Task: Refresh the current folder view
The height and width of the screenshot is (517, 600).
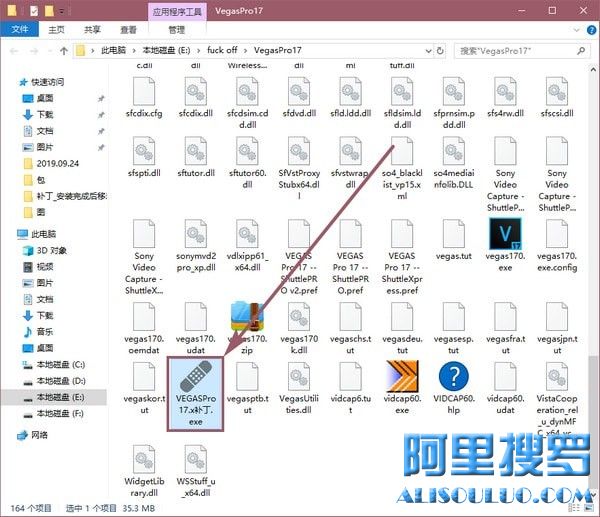Action: 440,51
